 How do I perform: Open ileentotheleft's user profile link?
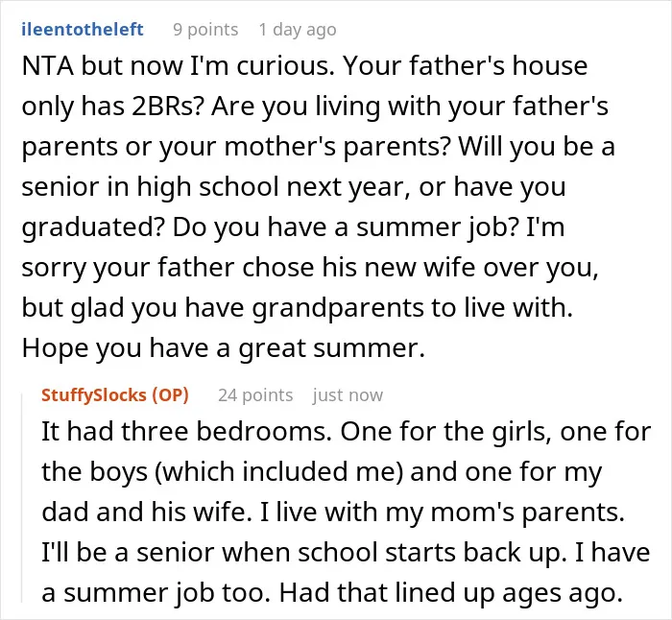pyautogui.click(x=83, y=30)
